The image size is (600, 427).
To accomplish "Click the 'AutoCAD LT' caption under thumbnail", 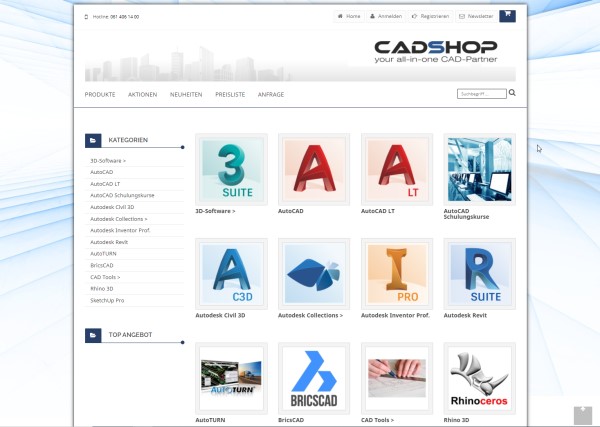I will pos(378,211).
